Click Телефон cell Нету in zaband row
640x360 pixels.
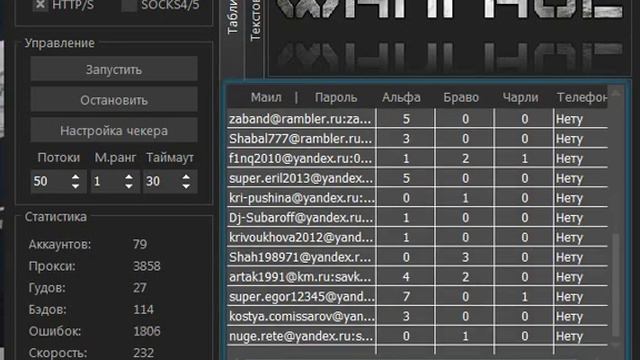tap(581, 119)
